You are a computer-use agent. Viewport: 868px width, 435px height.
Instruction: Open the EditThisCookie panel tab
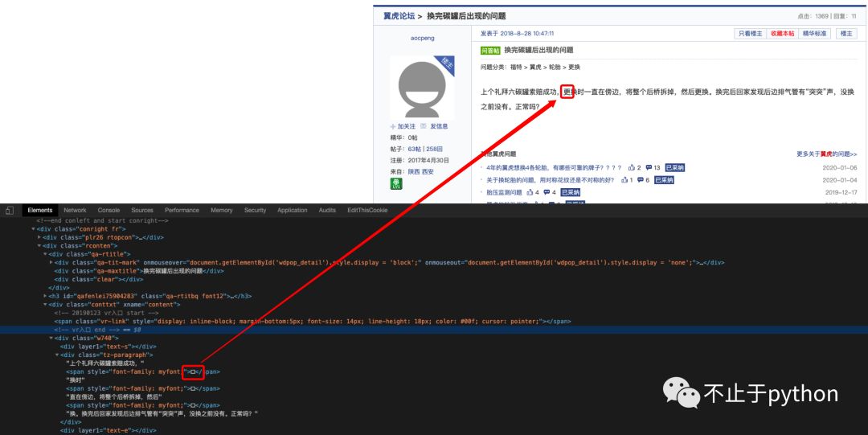tap(367, 211)
